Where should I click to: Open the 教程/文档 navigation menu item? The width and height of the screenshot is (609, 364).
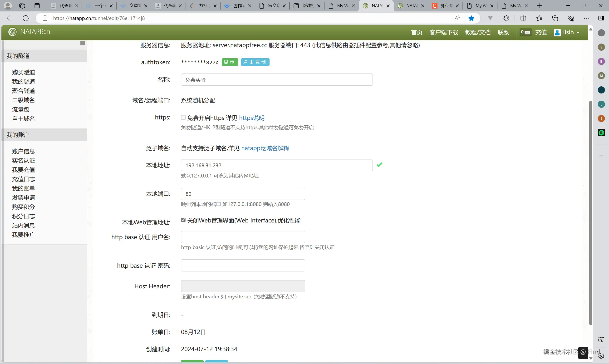(477, 32)
